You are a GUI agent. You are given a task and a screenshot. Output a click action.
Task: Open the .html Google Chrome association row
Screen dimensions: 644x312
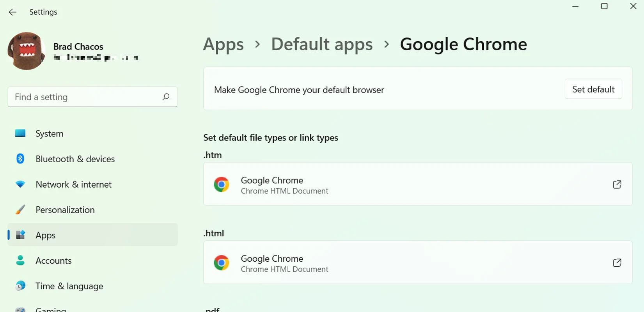click(418, 262)
